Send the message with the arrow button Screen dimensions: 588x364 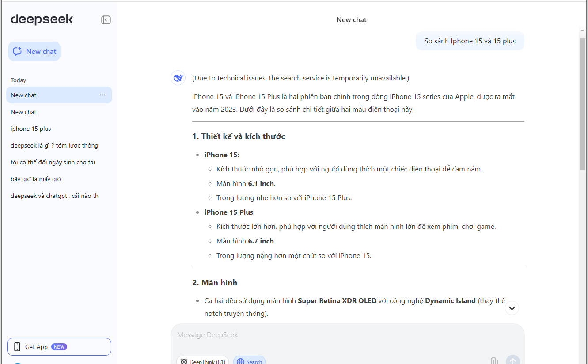[x=513, y=360]
